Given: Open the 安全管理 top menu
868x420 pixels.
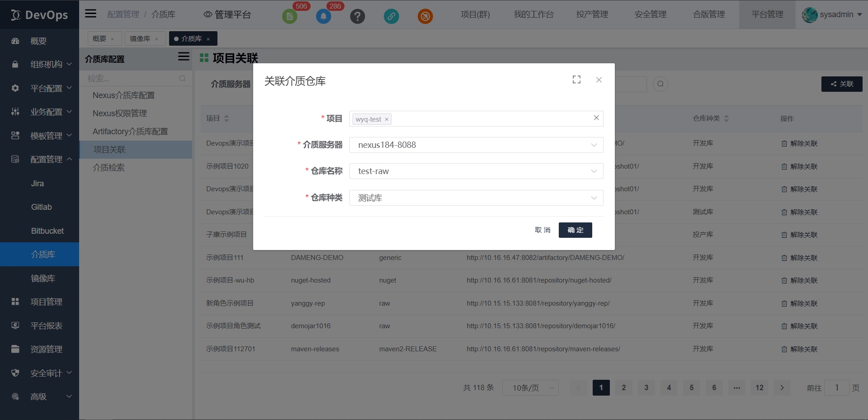Looking at the screenshot, I should pos(650,14).
